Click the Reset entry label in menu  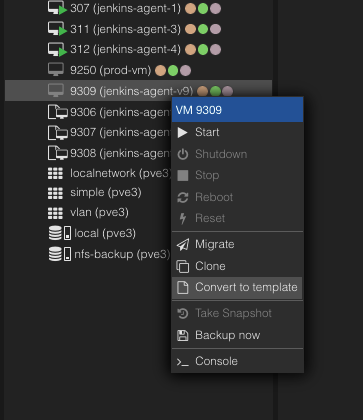pos(210,218)
